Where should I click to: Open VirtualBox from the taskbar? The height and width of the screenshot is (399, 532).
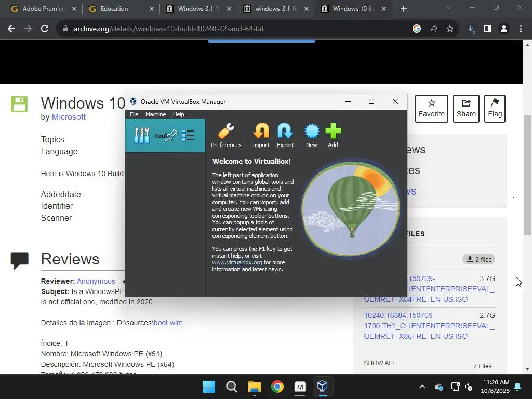(322, 387)
